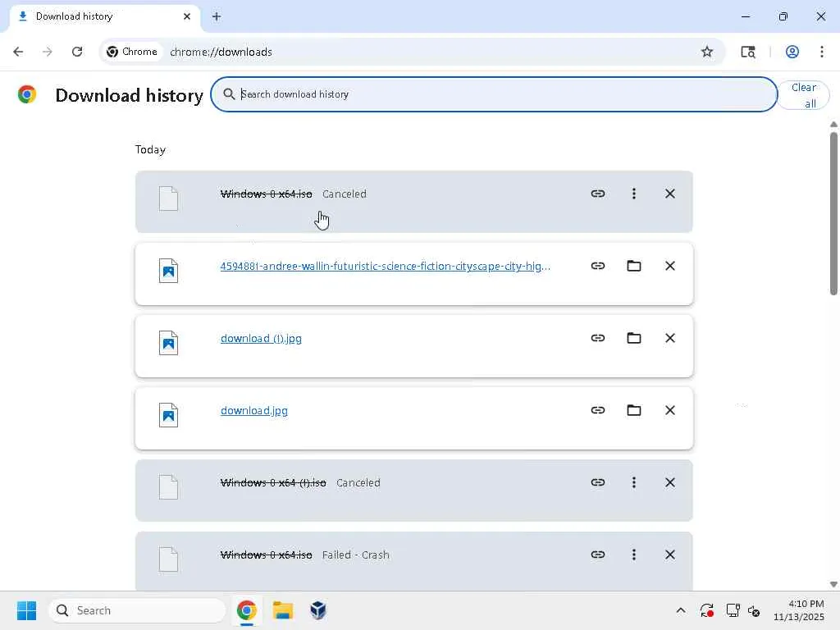Click the Chrome logo beside Download history

pyautogui.click(x=27, y=94)
